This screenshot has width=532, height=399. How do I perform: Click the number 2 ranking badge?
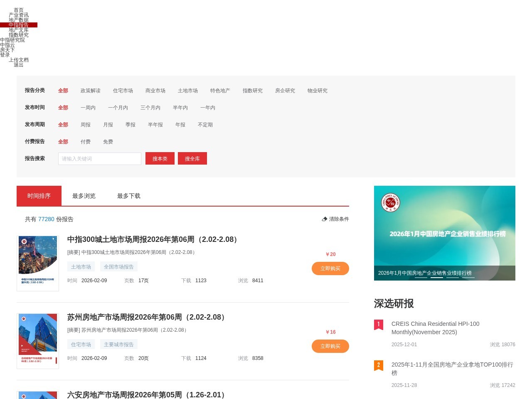pos(378,365)
